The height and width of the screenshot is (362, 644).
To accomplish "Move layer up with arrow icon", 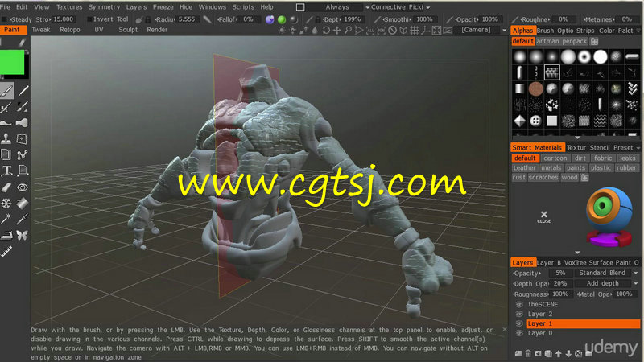I will [x=558, y=353].
